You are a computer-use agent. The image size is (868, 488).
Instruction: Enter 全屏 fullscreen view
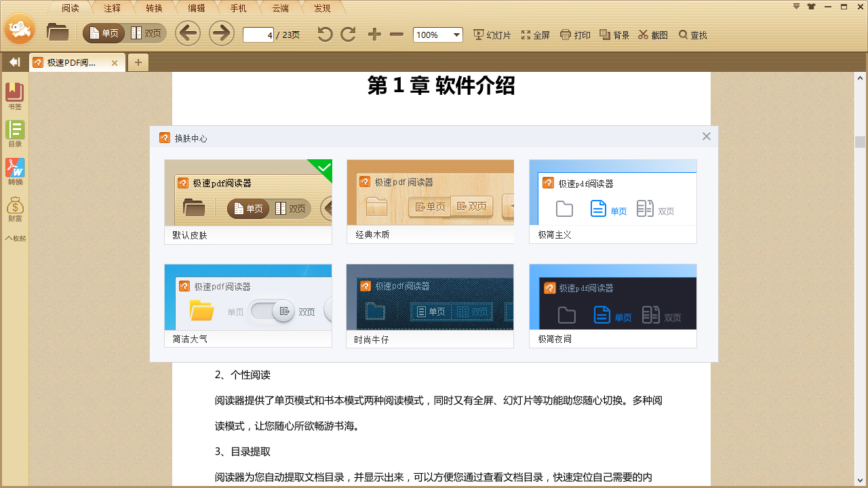click(x=535, y=35)
